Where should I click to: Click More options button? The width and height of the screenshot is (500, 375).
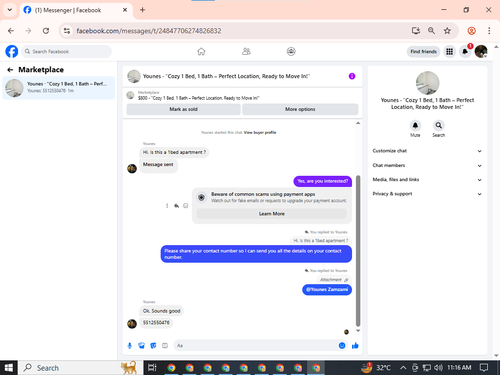pos(300,109)
